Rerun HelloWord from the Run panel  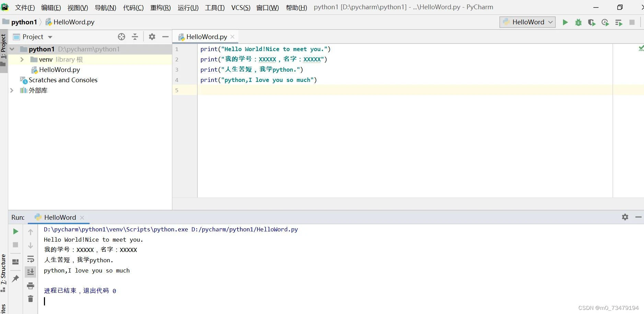(x=15, y=231)
